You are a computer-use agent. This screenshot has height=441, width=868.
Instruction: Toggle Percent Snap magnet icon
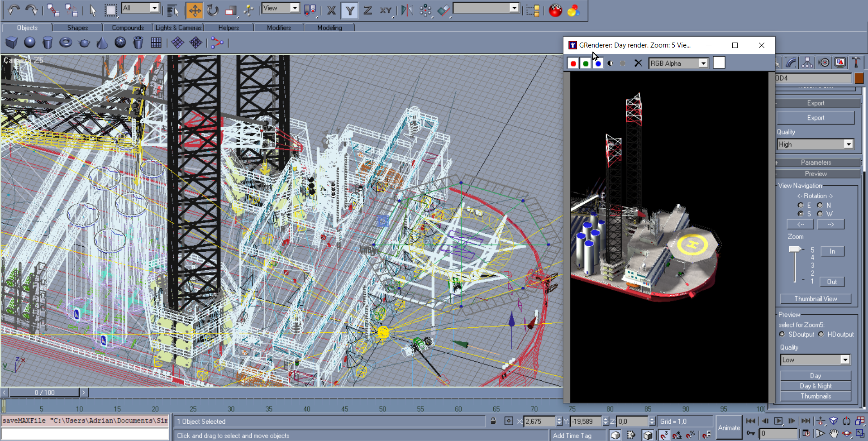point(690,435)
